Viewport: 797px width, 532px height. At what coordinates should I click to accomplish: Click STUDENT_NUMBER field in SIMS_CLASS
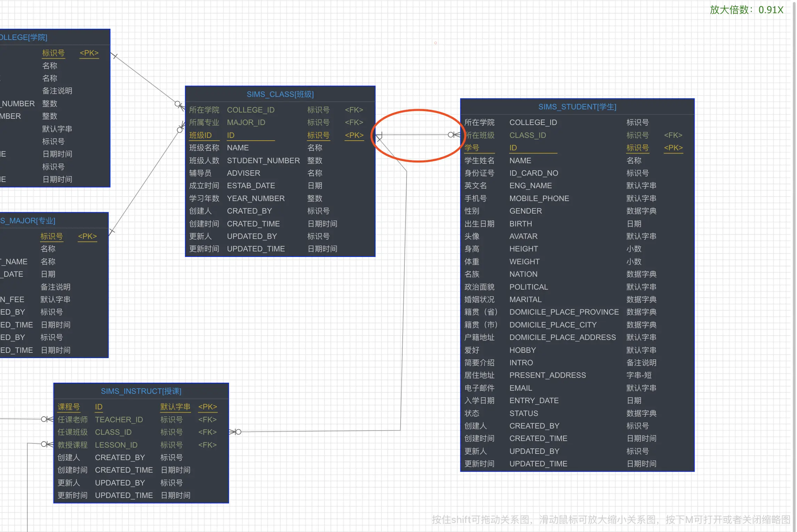click(x=263, y=160)
